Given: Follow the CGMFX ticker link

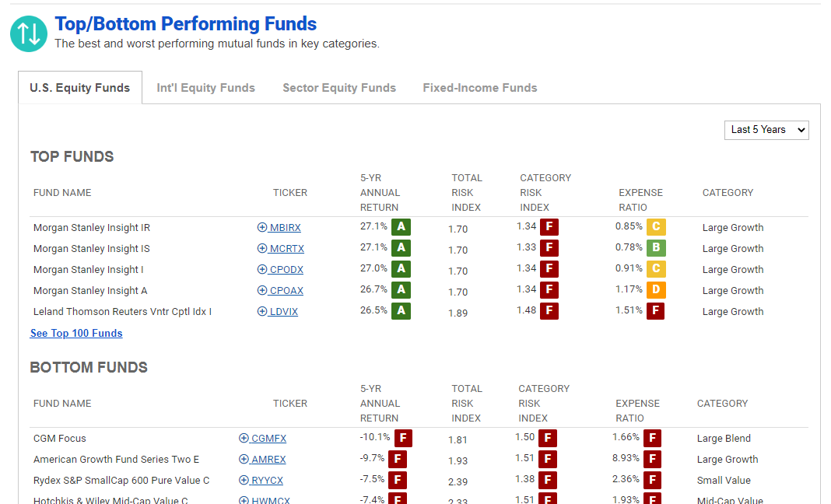Looking at the screenshot, I should tap(268, 439).
